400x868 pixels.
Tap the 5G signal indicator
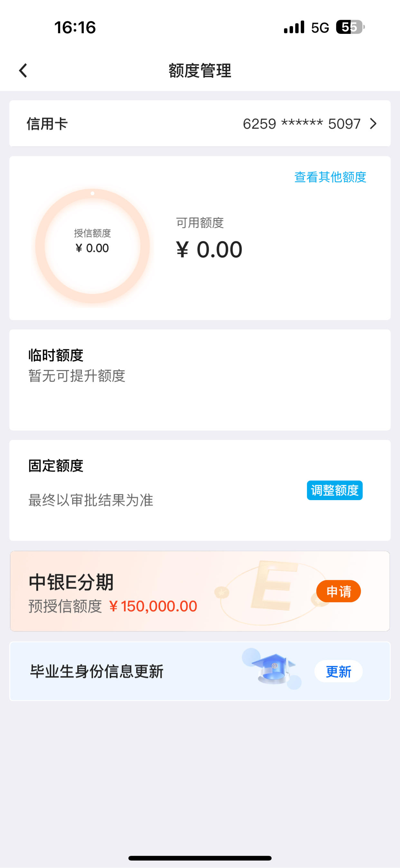click(320, 28)
